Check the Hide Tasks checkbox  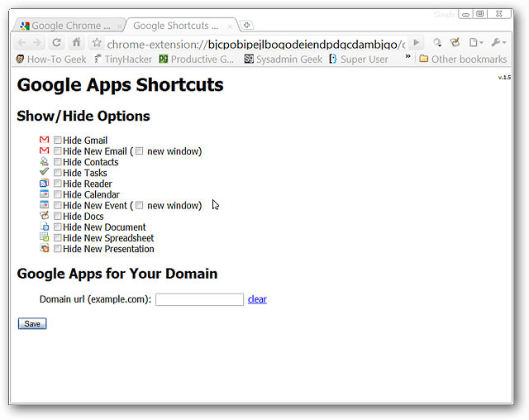[x=58, y=173]
